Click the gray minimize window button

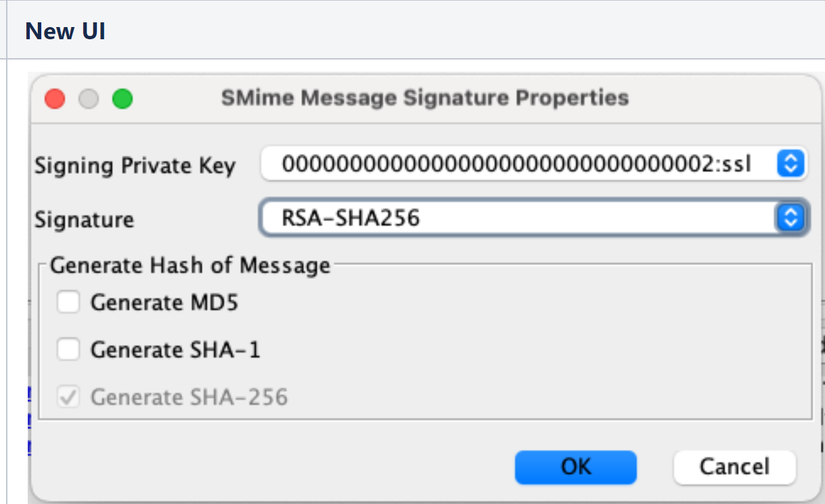[89, 99]
